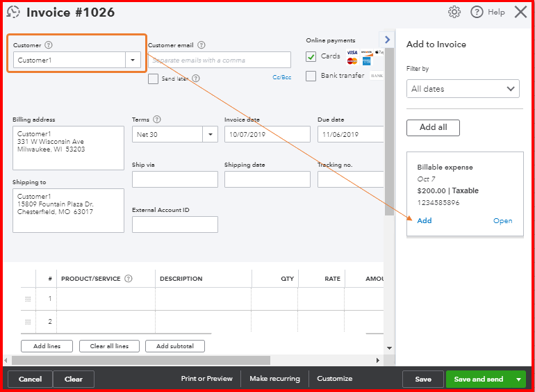
Task: Click Add subtotal button
Action: (x=175, y=346)
